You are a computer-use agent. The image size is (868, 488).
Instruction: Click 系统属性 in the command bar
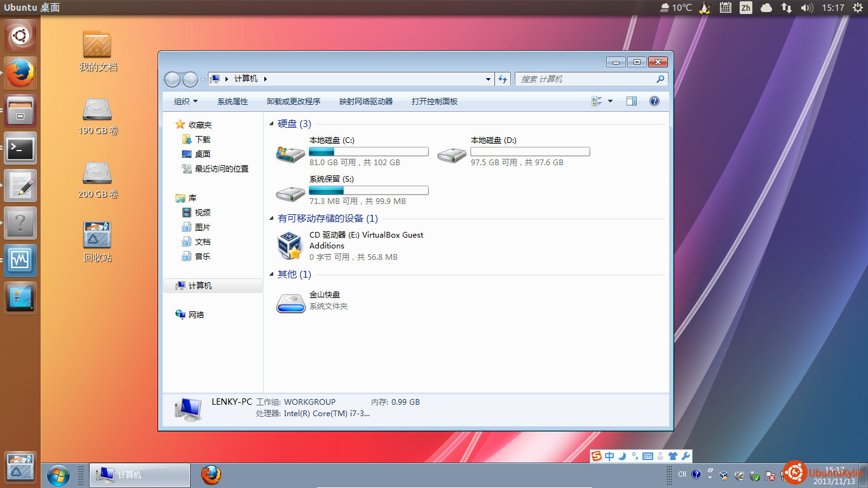click(x=233, y=102)
